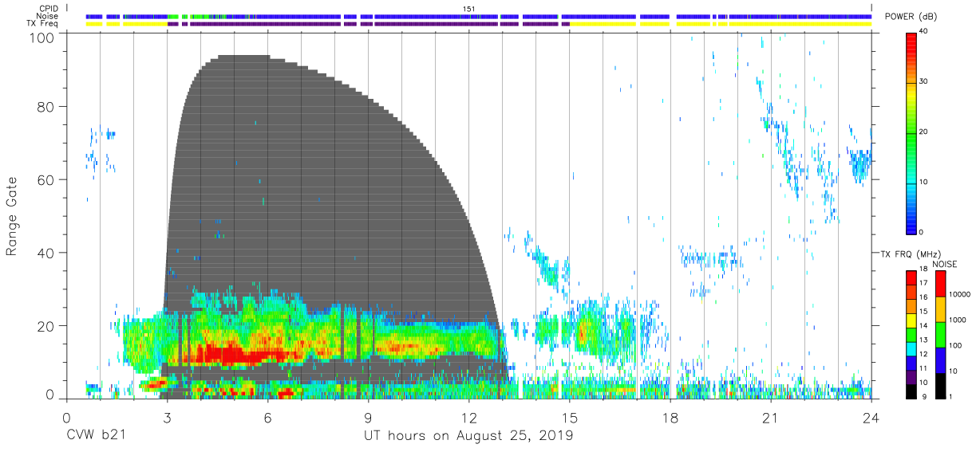The image size is (980, 452).
Task: Click the x-axis tick label '0'
Action: (x=66, y=418)
